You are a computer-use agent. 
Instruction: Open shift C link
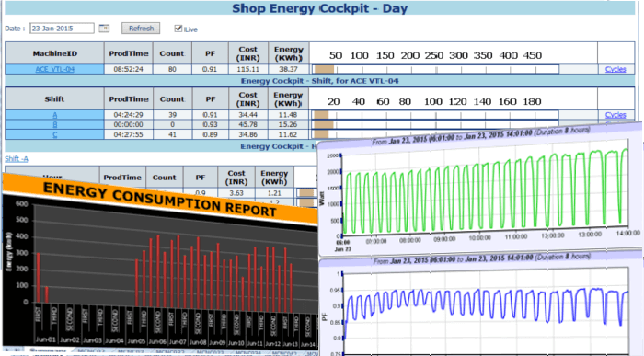(54, 134)
